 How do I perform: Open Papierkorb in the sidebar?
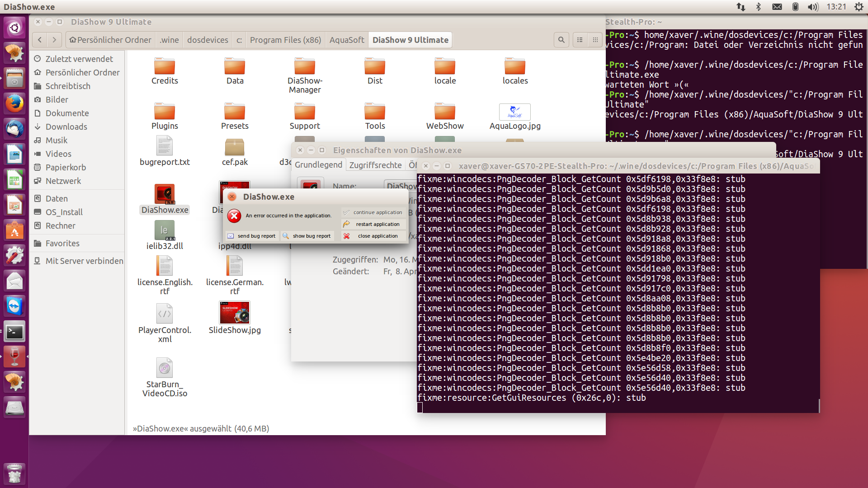click(x=66, y=168)
